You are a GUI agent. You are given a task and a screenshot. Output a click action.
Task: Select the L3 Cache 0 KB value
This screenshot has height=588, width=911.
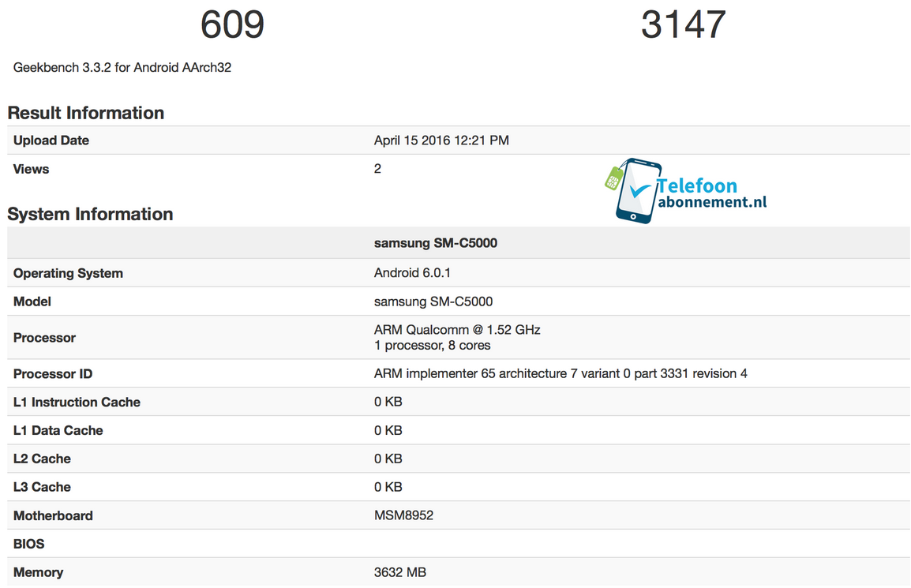[x=388, y=487]
